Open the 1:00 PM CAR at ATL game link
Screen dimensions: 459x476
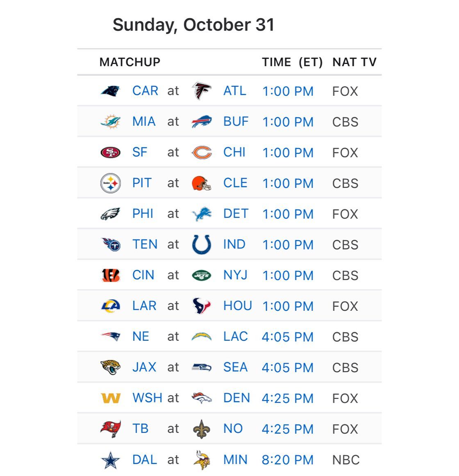(288, 91)
